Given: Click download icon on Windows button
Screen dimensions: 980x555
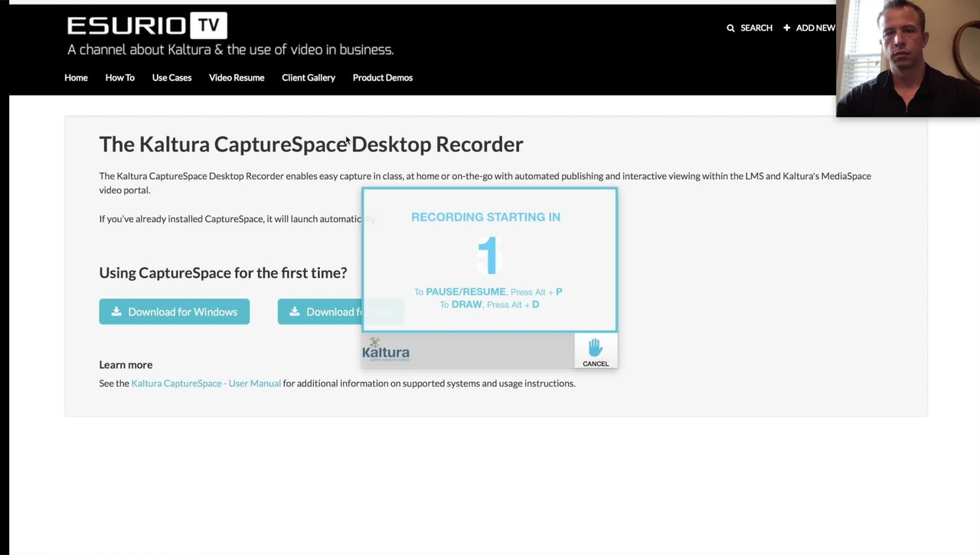Looking at the screenshot, I should click(x=116, y=312).
